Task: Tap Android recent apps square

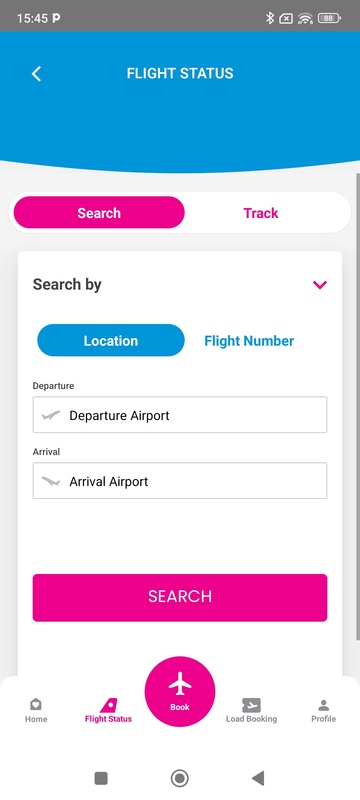Action: tap(101, 778)
